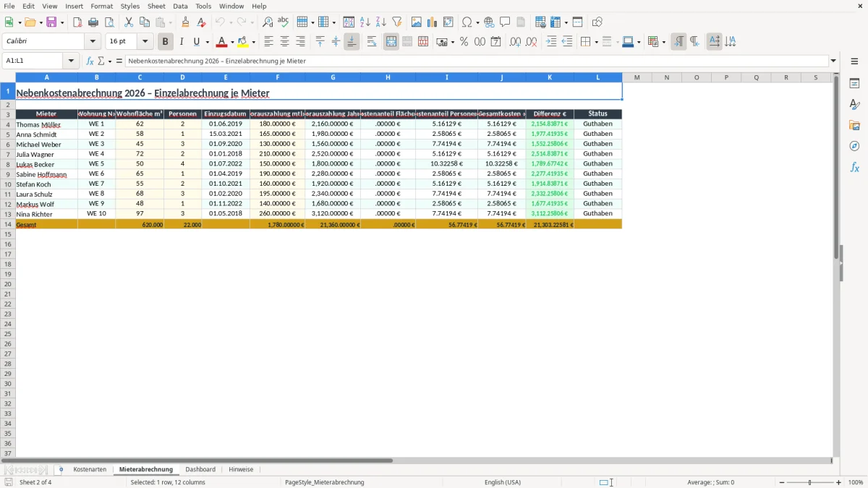
Task: Select the Clone Formatting paintbrush
Action: pos(185,22)
